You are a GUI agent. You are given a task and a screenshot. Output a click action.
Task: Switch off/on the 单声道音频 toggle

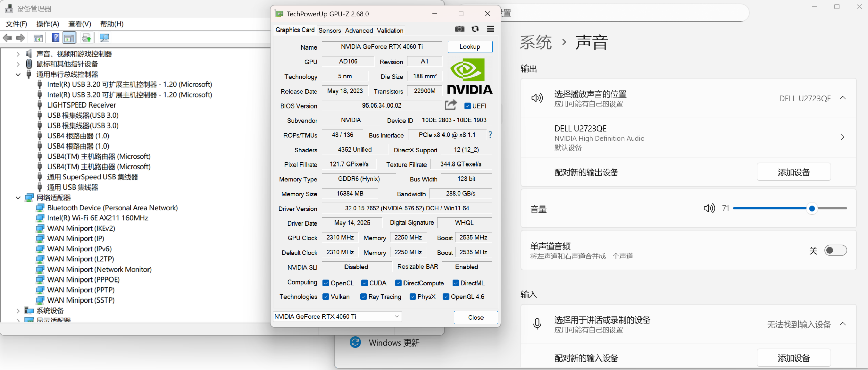pos(835,251)
